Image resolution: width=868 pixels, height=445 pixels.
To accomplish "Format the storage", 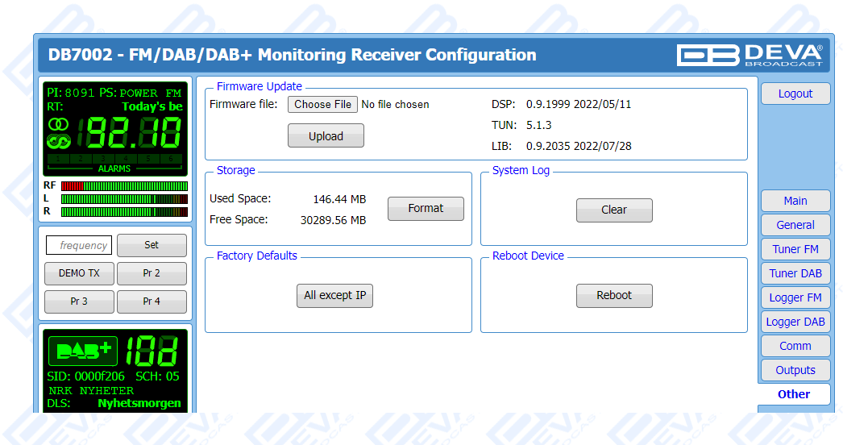I will tap(426, 208).
